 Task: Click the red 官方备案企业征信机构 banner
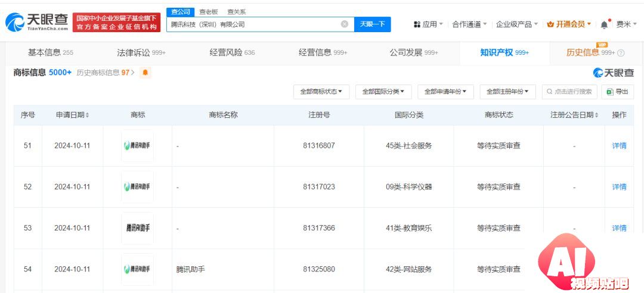[x=117, y=22]
